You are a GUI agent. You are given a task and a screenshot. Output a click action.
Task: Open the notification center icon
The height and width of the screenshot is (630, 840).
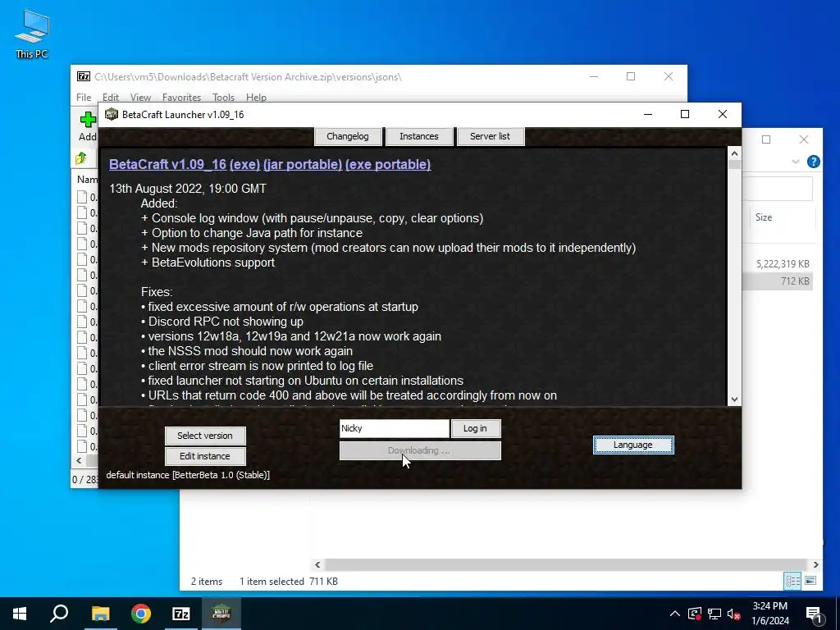(814, 615)
